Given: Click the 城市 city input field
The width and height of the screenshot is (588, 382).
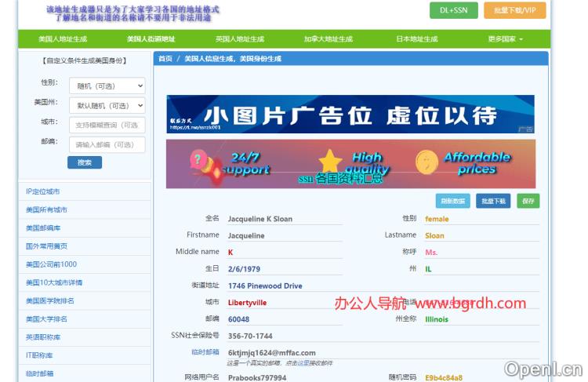Looking at the screenshot, I should coord(107,125).
